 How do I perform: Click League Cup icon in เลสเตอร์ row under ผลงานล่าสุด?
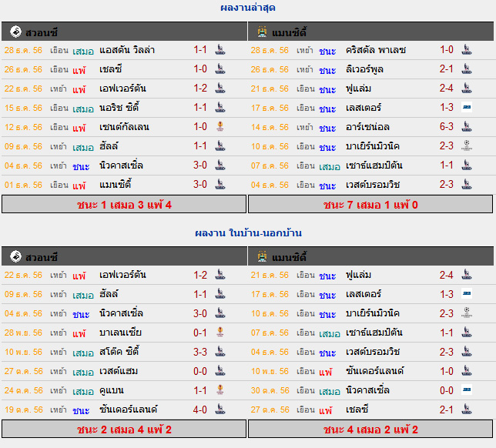(x=467, y=107)
